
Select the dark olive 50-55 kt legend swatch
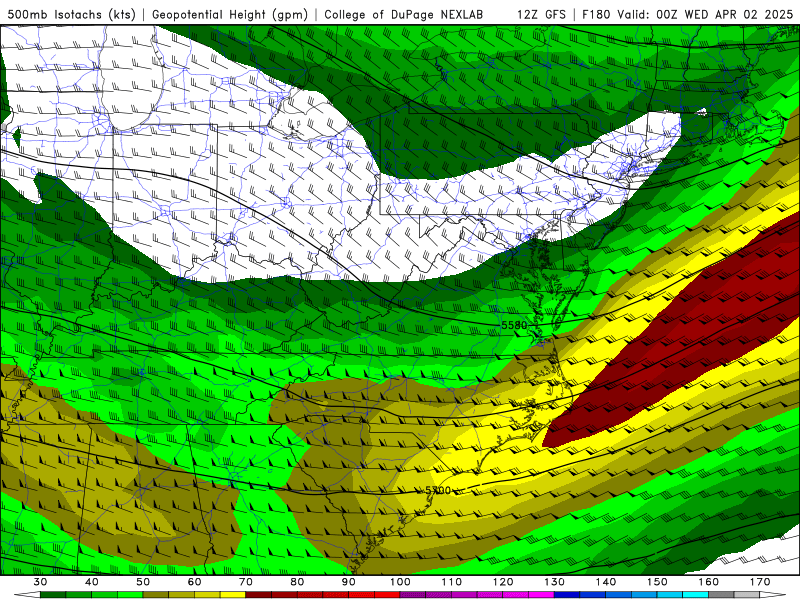point(156,595)
